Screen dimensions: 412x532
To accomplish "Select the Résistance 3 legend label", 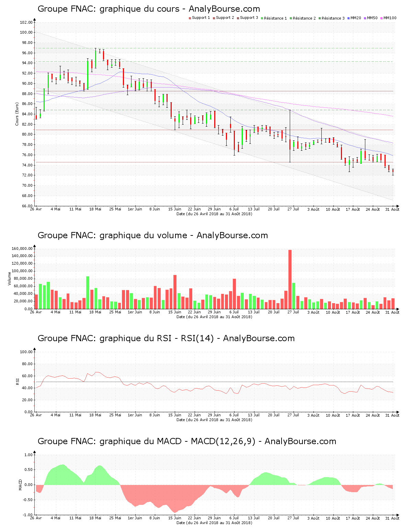I will [333, 18].
